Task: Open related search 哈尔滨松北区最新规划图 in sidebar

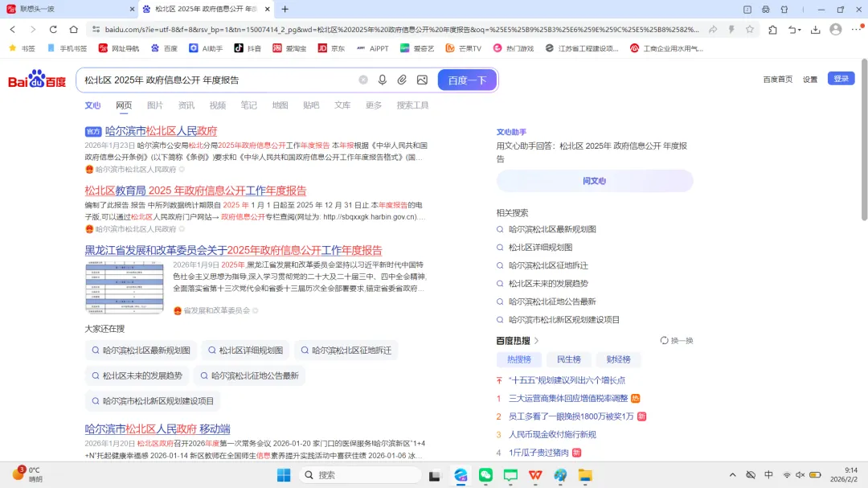Action: [x=552, y=229]
